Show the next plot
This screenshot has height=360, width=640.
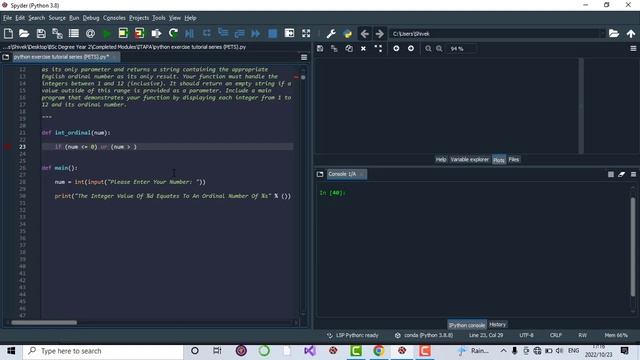[x=411, y=49]
